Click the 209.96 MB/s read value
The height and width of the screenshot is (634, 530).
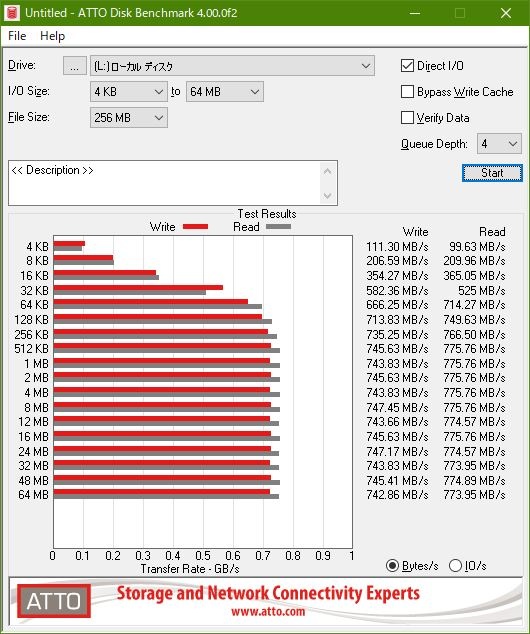coord(474,261)
